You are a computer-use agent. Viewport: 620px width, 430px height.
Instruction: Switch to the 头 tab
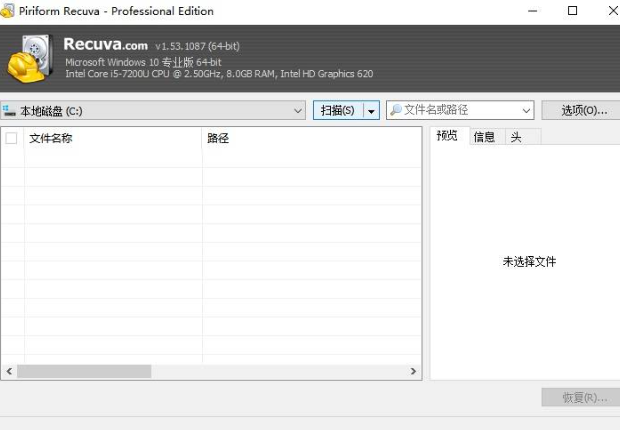tap(516, 137)
